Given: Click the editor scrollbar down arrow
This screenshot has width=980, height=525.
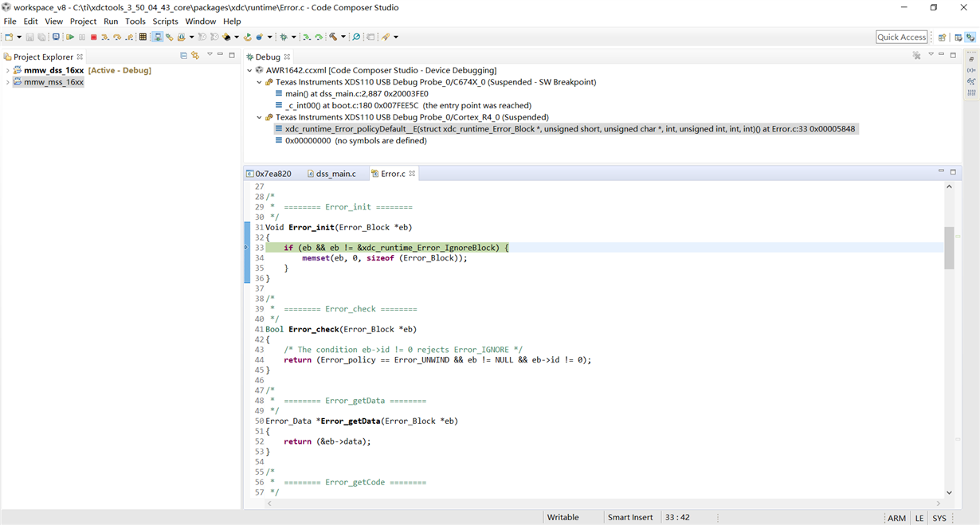Looking at the screenshot, I should 949,492.
